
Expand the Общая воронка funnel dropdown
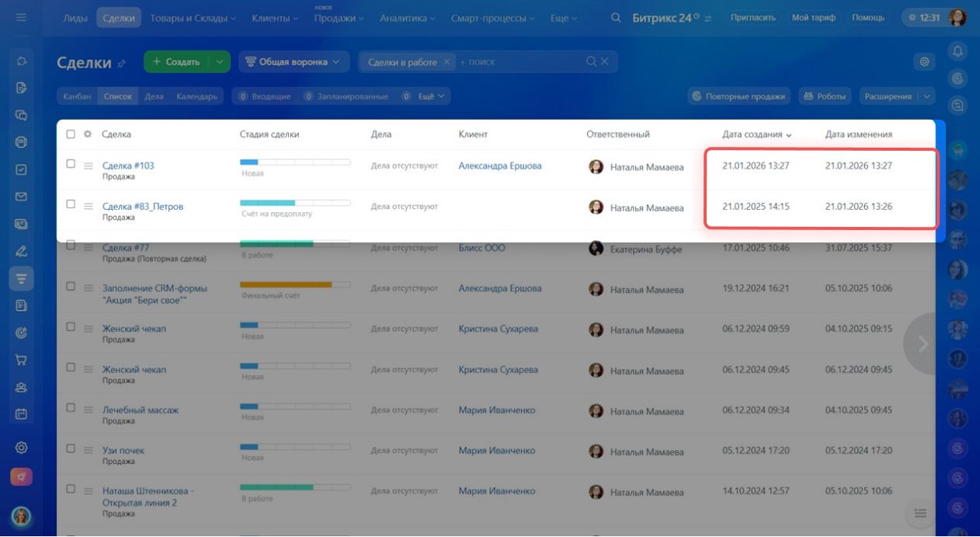(x=293, y=62)
